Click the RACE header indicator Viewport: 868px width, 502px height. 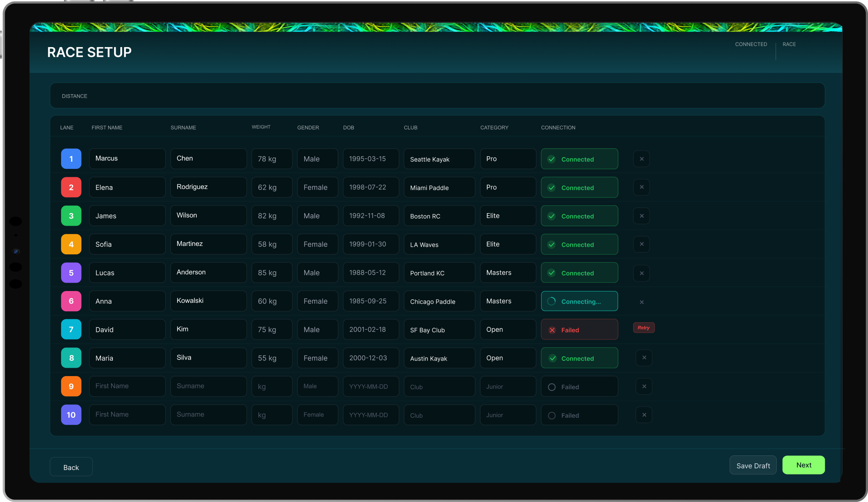(x=789, y=44)
